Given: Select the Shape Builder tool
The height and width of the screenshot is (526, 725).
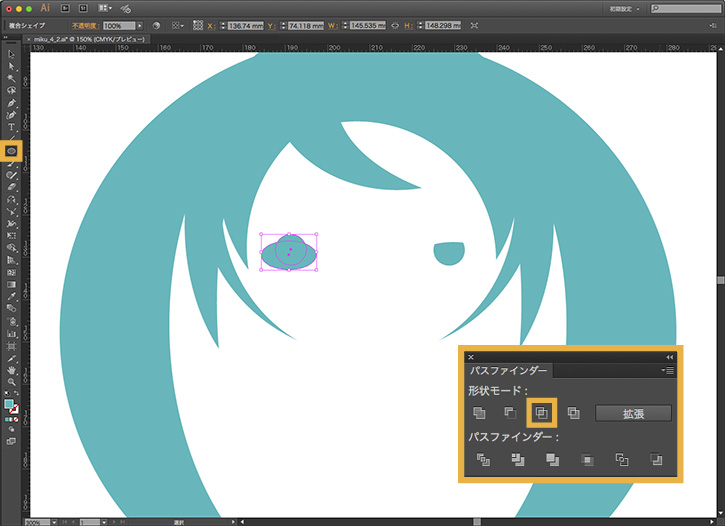Looking at the screenshot, I should click(x=11, y=248).
